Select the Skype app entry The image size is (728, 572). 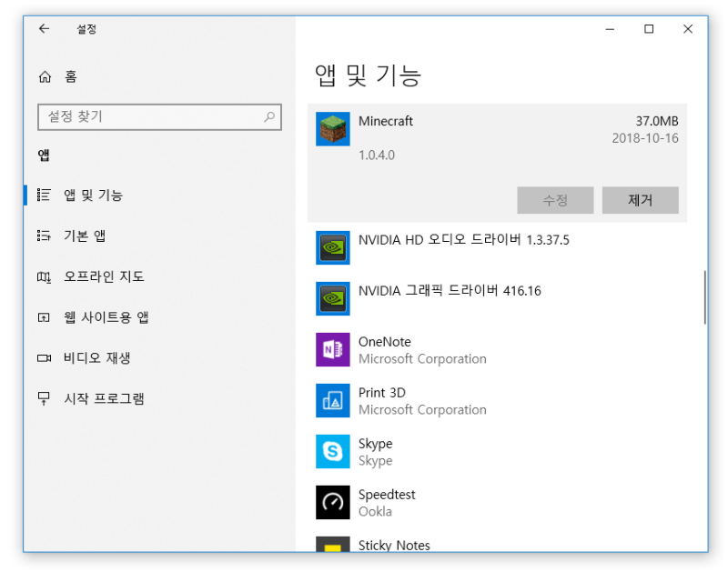tap(497, 452)
